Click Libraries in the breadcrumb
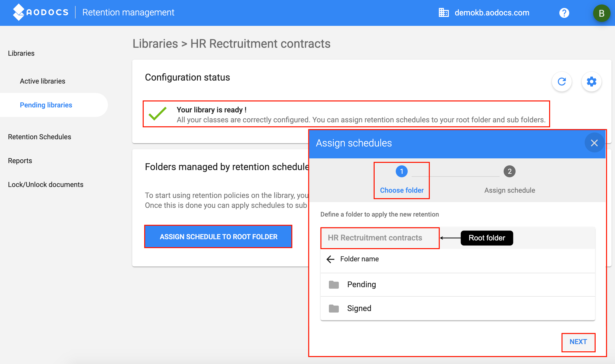This screenshot has width=615, height=364. coord(155,44)
